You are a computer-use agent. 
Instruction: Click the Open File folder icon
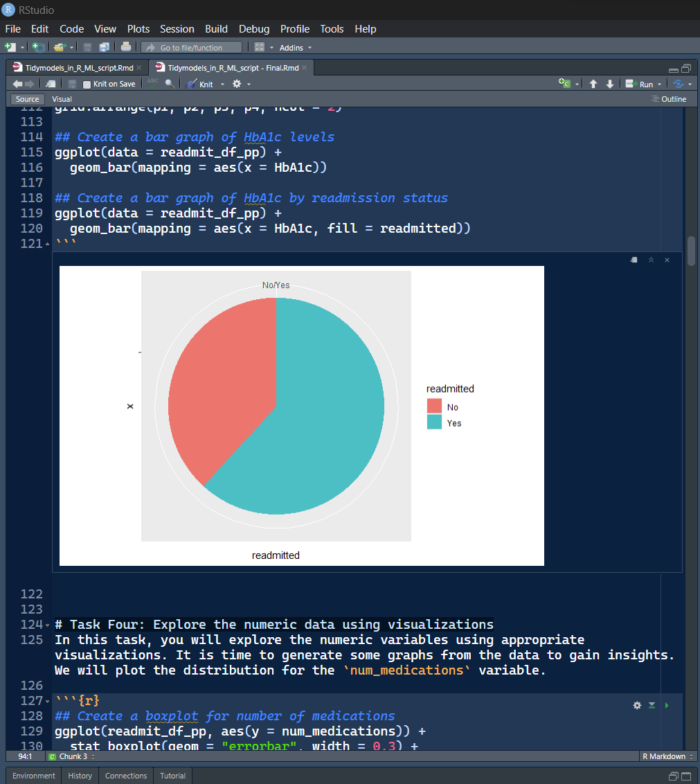(x=60, y=48)
